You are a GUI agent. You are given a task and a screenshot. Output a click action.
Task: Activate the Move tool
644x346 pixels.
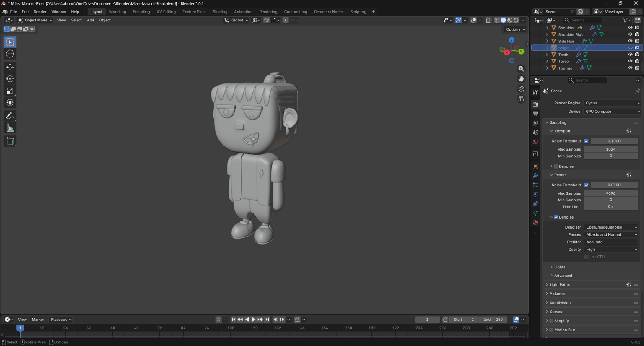point(10,67)
